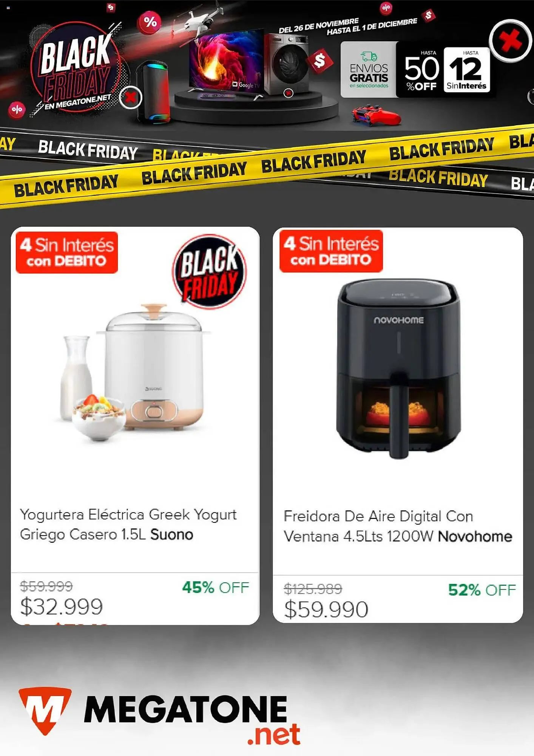Open Freidora De Aire Digital Novohome title
This screenshot has height=756, width=534.
pyautogui.click(x=398, y=526)
